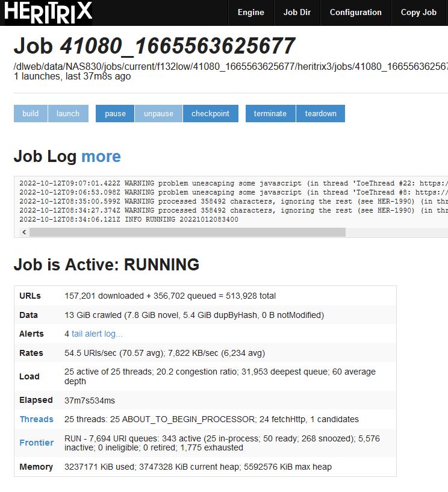Open the Configuration menu item

pos(356,13)
